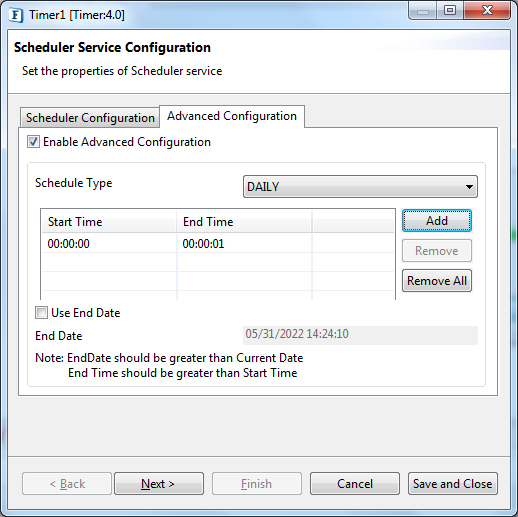Select the 00:00:01 end time cell
This screenshot has height=517, width=518.
click(245, 244)
